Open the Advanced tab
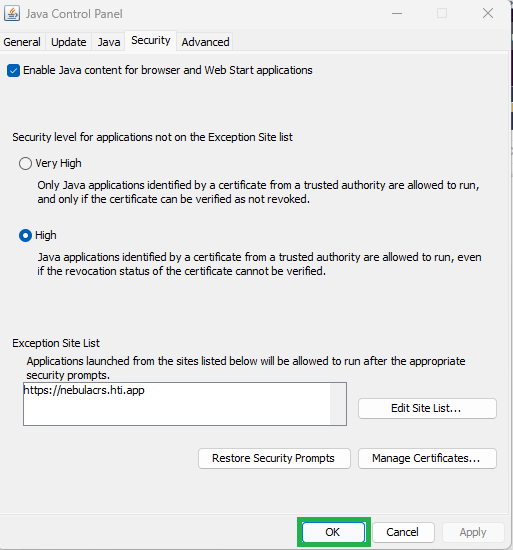This screenshot has width=513, height=550. click(205, 42)
